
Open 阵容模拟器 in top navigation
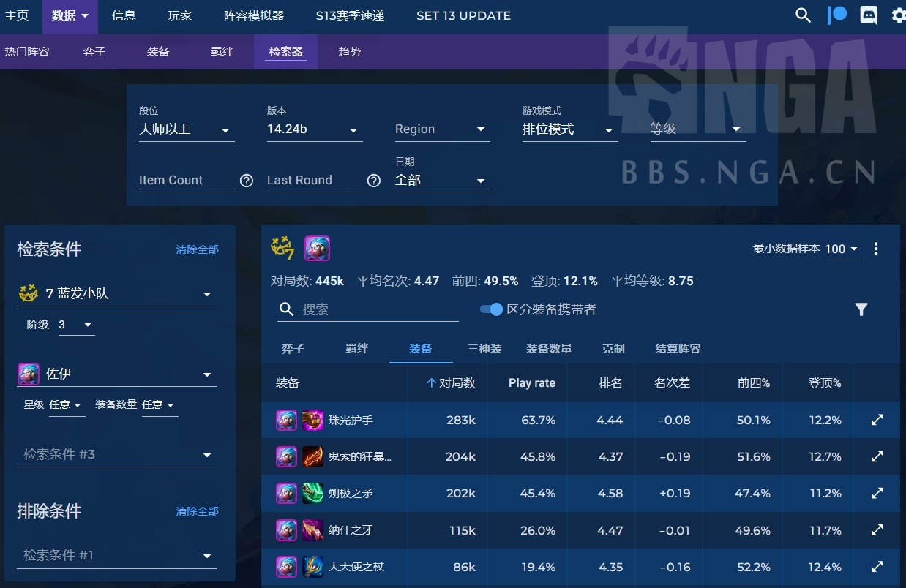click(254, 15)
